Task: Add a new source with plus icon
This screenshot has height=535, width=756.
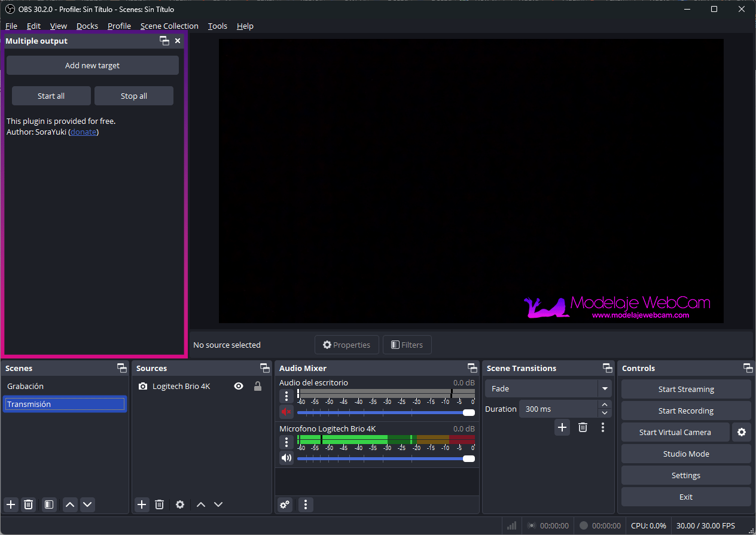Action: 142,504
